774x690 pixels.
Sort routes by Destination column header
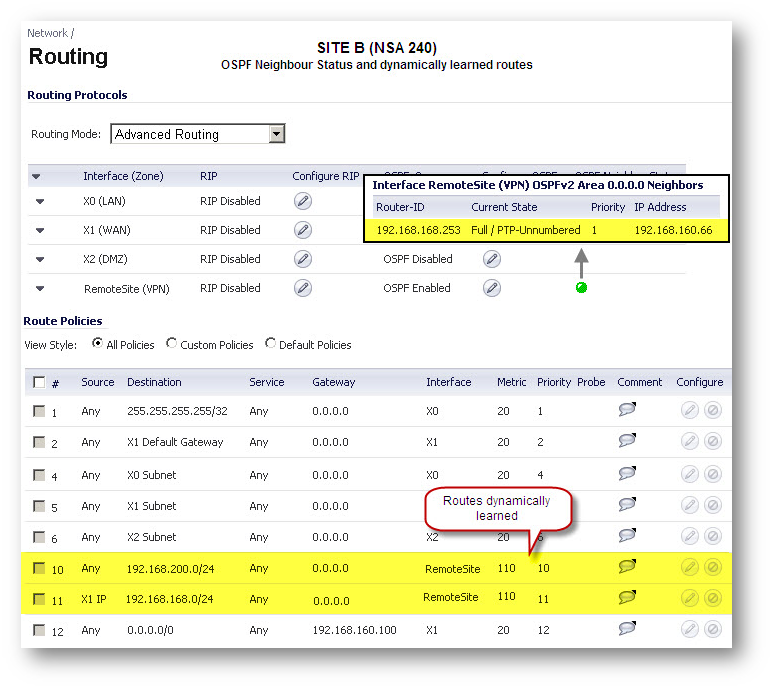pyautogui.click(x=154, y=382)
